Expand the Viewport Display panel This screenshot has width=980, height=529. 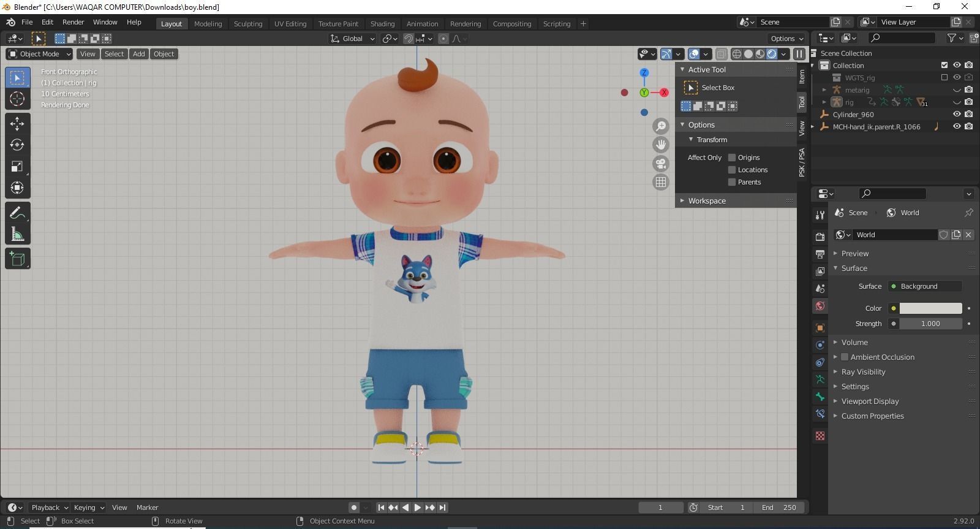coord(869,401)
